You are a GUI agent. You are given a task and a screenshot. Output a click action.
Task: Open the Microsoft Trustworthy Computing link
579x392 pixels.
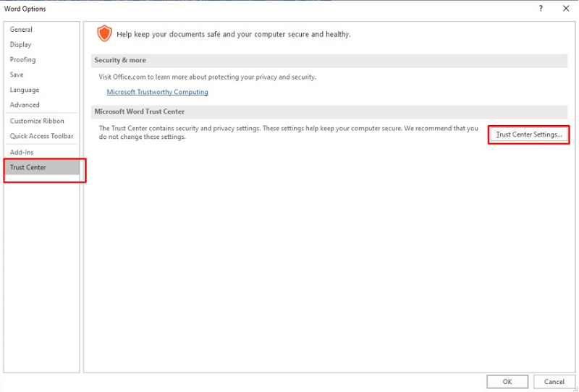coord(157,93)
